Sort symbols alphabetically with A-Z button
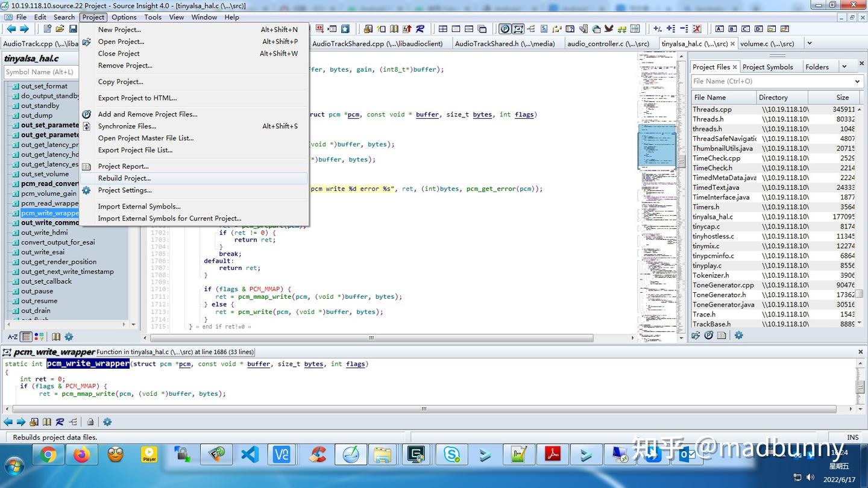Screen dimensions: 868x488 coord(12,337)
